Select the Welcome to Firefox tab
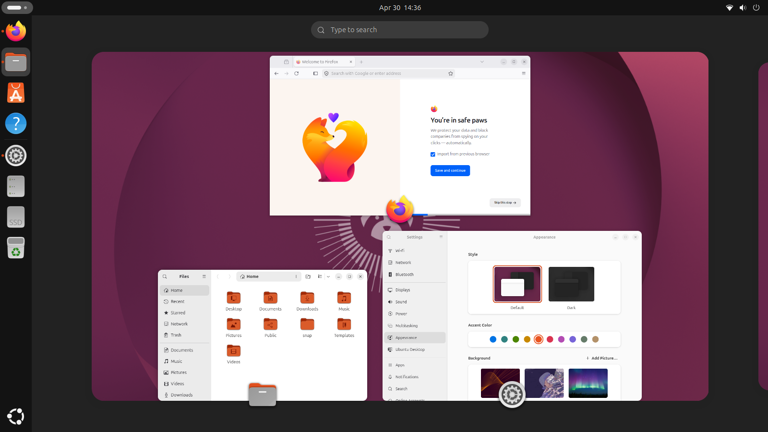The height and width of the screenshot is (432, 768). coord(324,62)
